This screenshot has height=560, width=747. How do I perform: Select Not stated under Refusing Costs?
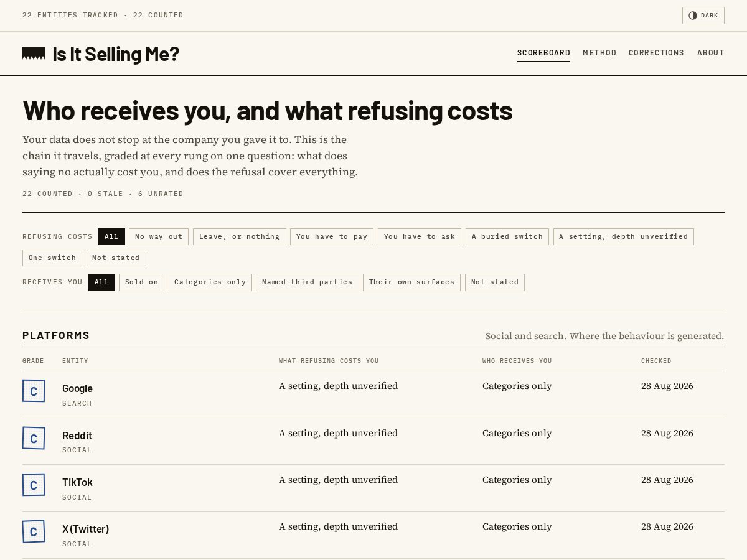(x=116, y=258)
